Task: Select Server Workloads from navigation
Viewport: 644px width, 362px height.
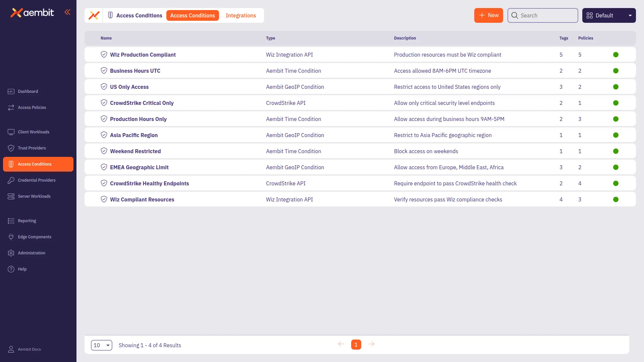Action: tap(34, 196)
